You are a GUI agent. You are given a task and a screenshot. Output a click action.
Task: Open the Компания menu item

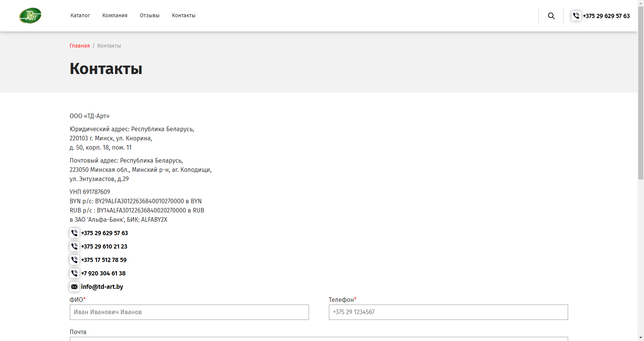coord(115,15)
